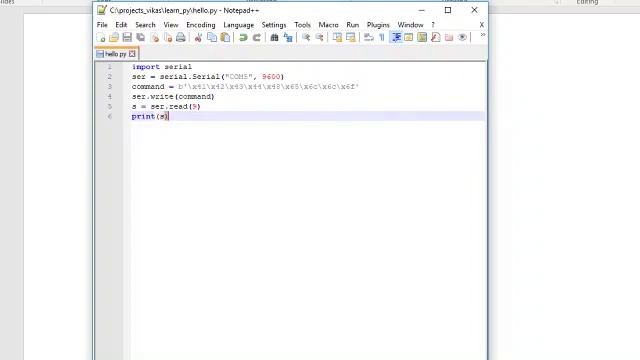This screenshot has width=640, height=360.
Task: Click the Cut scissors icon
Action: [198, 38]
